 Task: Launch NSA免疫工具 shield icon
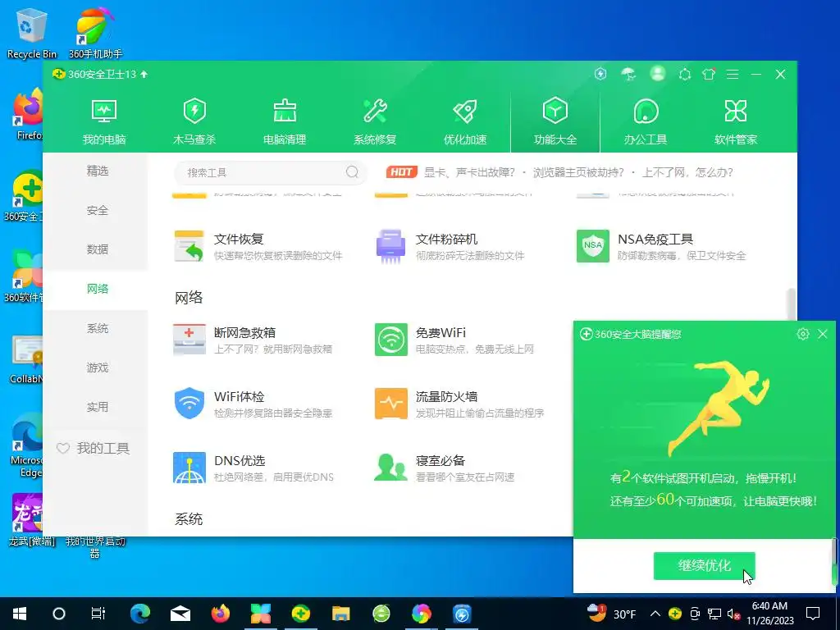click(592, 246)
